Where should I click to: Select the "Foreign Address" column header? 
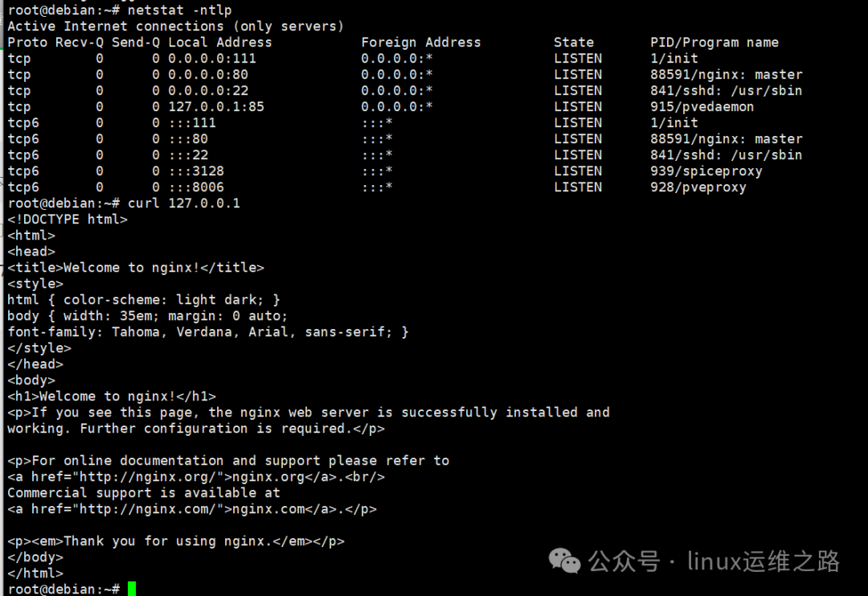point(420,43)
